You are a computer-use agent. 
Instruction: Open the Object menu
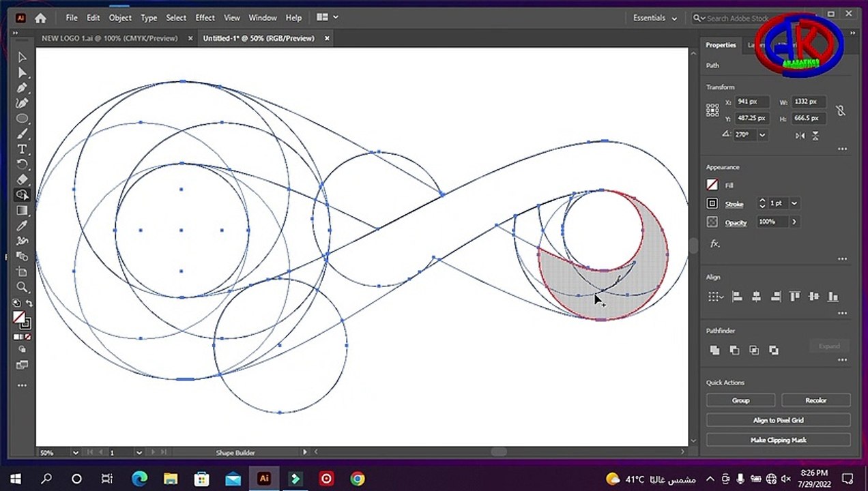pyautogui.click(x=120, y=18)
